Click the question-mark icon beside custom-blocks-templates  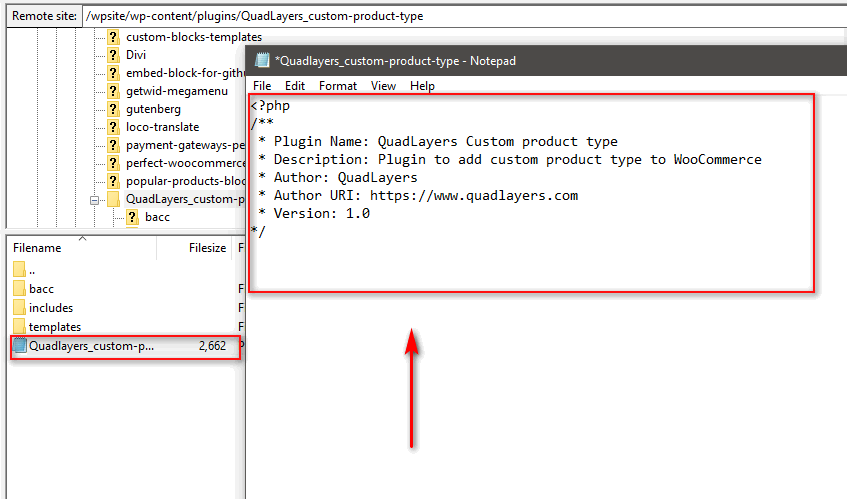point(113,37)
